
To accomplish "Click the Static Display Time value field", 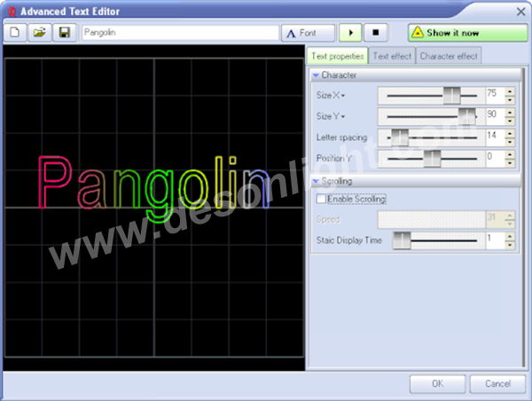I will tap(496, 240).
